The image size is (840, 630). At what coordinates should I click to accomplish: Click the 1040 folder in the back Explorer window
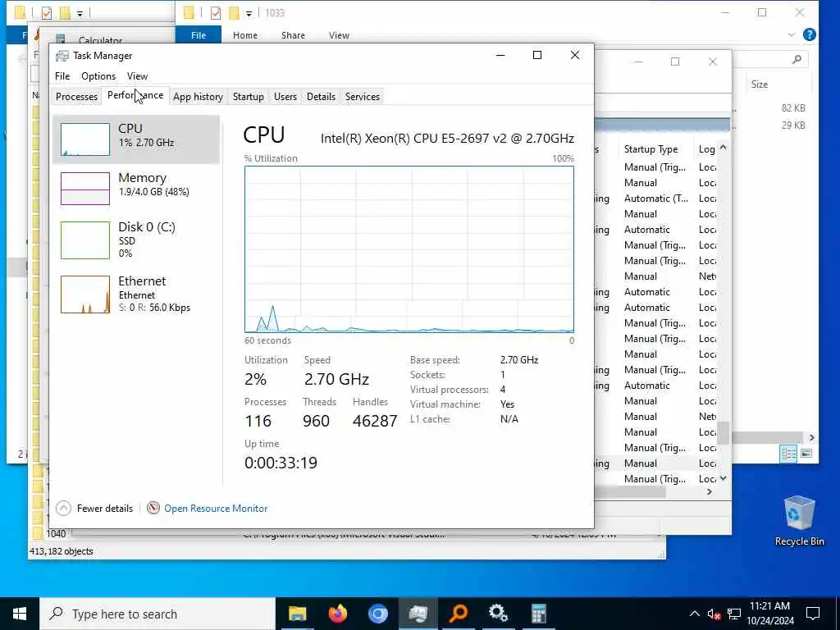click(x=56, y=533)
